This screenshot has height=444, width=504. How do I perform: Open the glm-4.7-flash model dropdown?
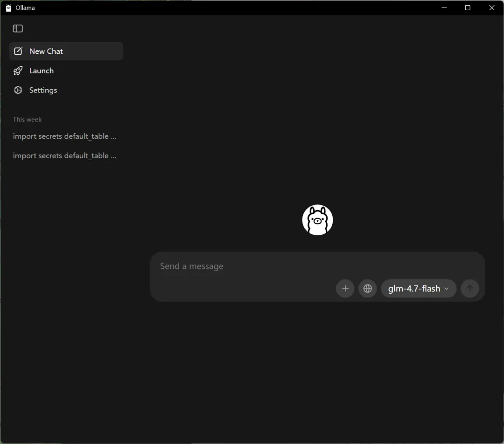point(419,289)
